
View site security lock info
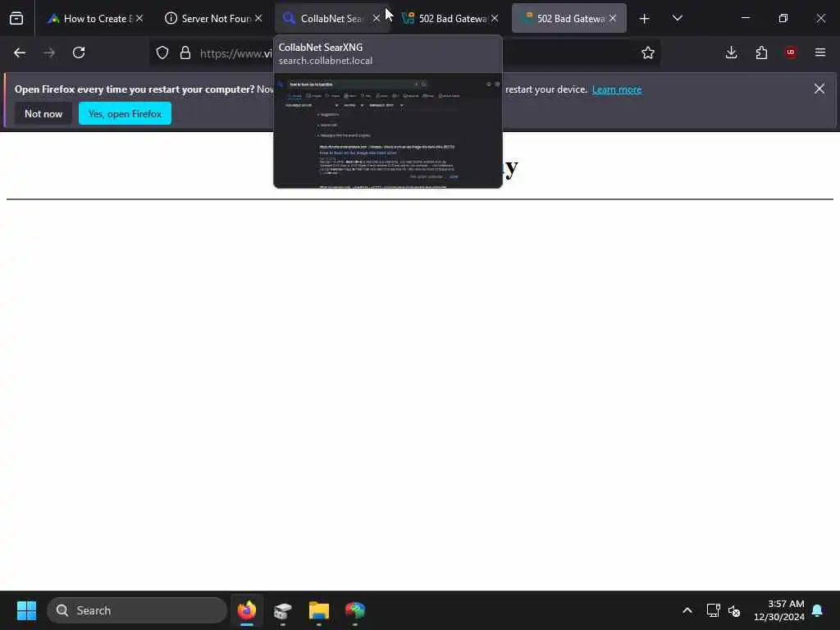coord(185,52)
